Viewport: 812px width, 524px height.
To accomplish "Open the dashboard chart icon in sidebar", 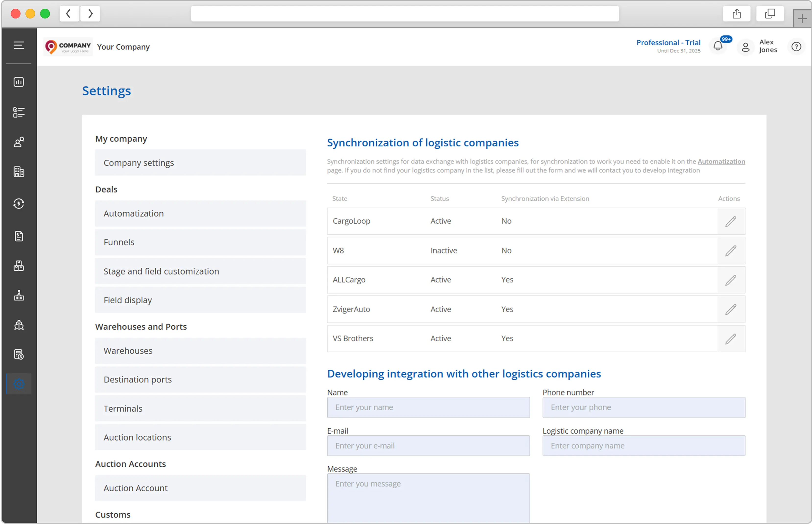I will [19, 82].
